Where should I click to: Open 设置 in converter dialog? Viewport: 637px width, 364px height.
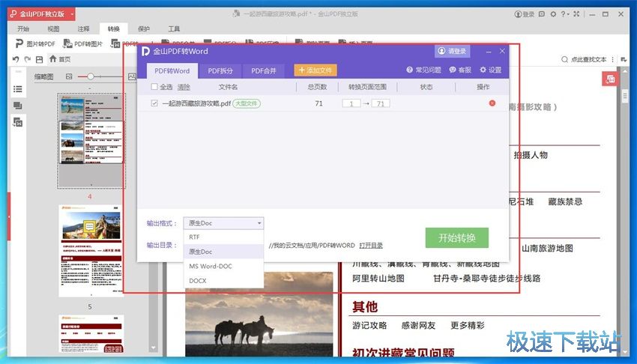click(490, 70)
